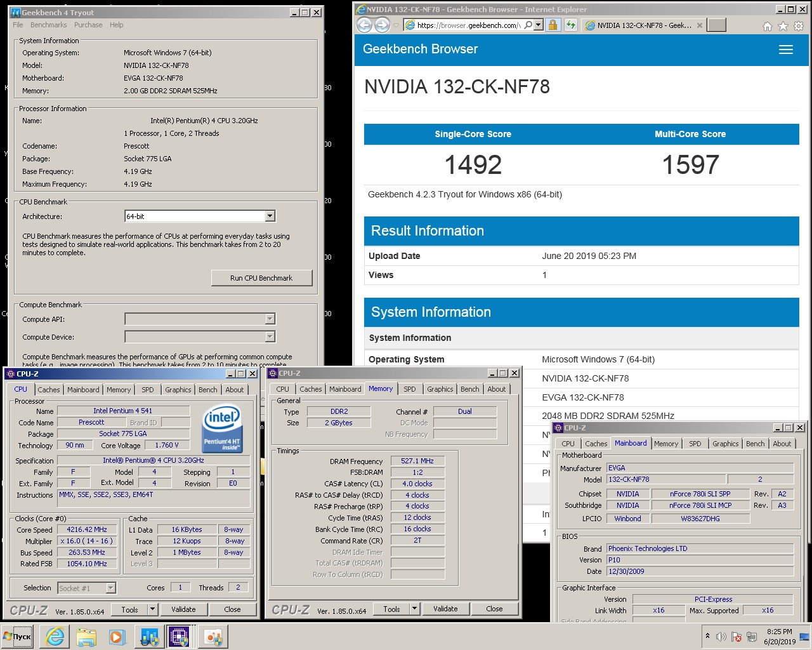The width and height of the screenshot is (812, 650).
Task: Click the taskbar clock showing 8:25 PM
Action: tap(780, 637)
